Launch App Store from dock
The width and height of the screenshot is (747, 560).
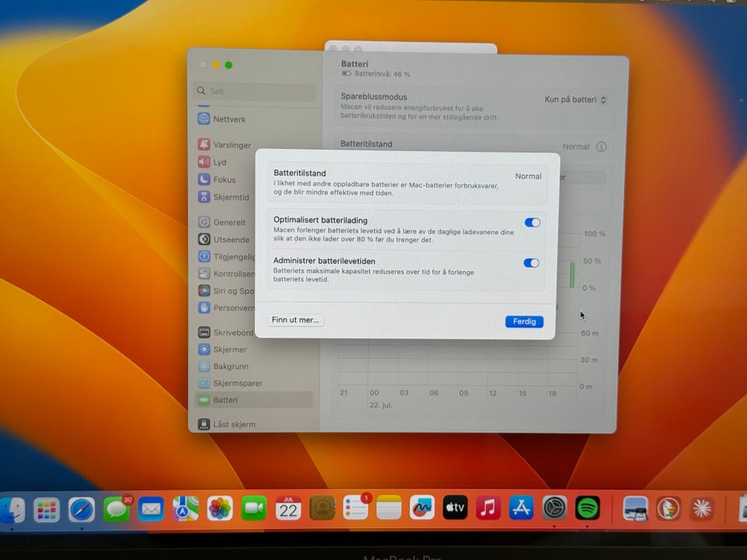[521, 508]
